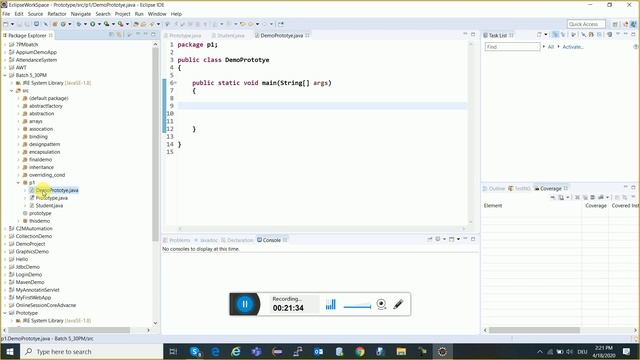
Task: Adjust the recorder volume slider
Action: pos(358,307)
